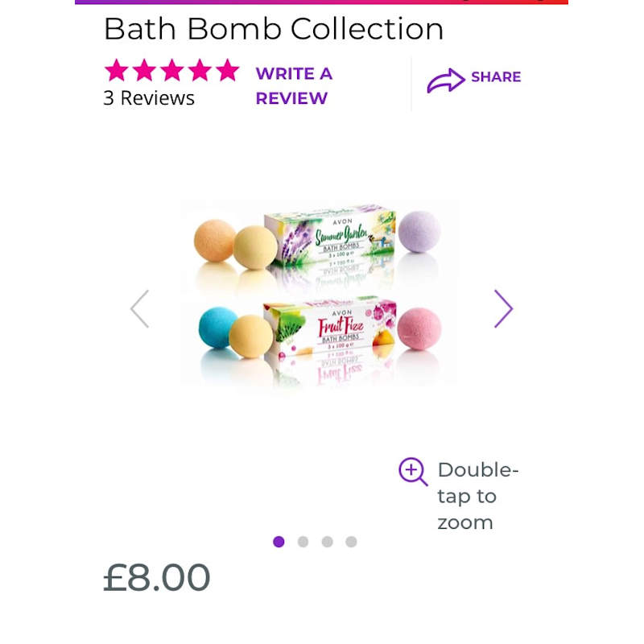Click the Bath Bomb Collection title
Screen dimensions: 644x644
pyautogui.click(x=274, y=29)
